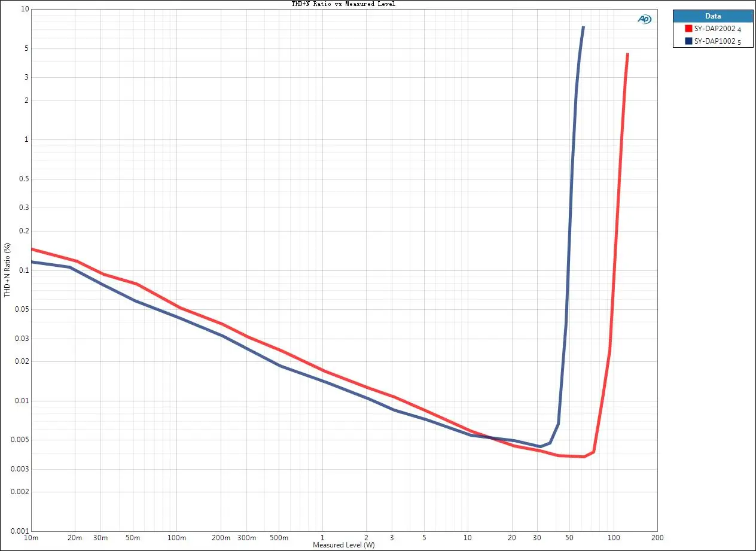
Task: Click the 1 tick label on the x-axis
Action: [x=322, y=538]
